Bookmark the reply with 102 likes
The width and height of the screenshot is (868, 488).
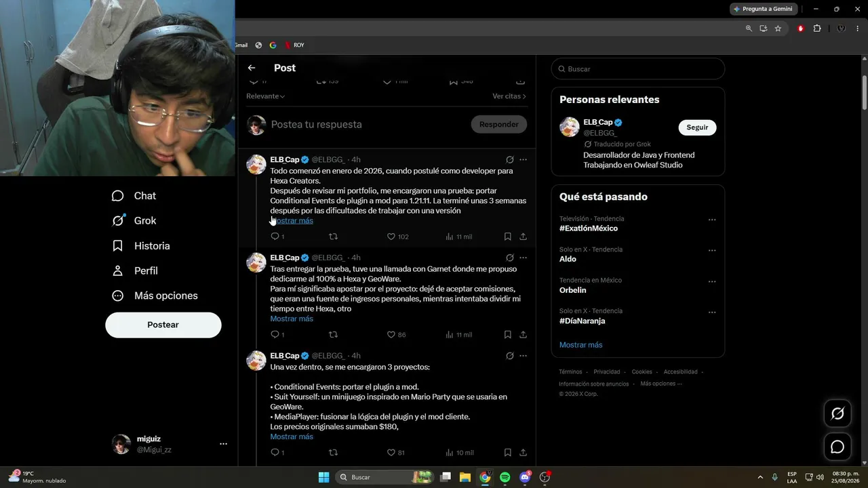click(x=507, y=237)
